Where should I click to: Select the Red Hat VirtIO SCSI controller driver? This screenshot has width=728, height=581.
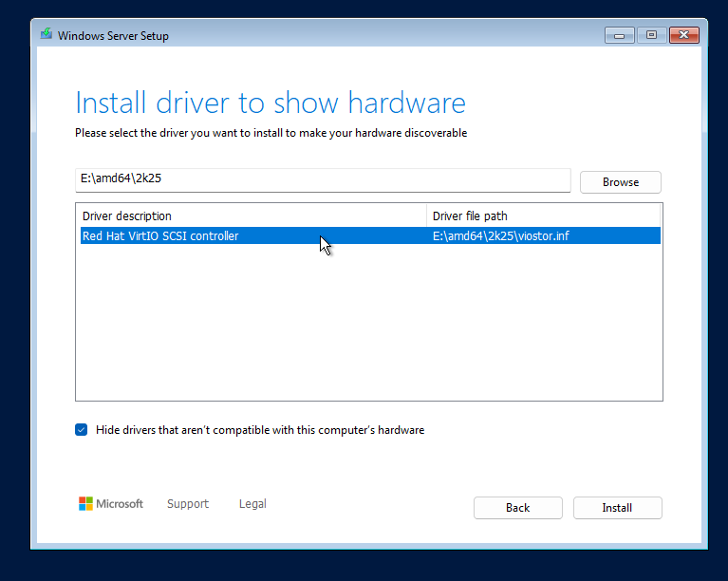point(160,236)
